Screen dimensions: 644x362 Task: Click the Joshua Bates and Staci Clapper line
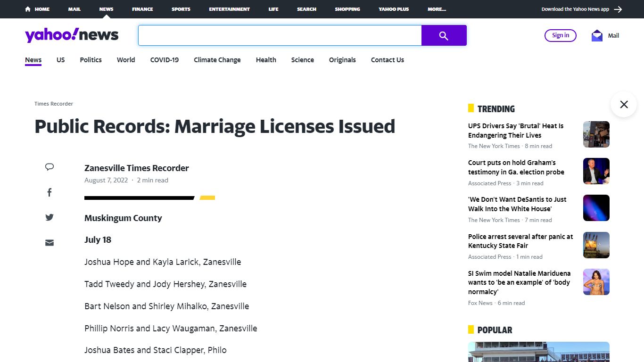point(156,350)
